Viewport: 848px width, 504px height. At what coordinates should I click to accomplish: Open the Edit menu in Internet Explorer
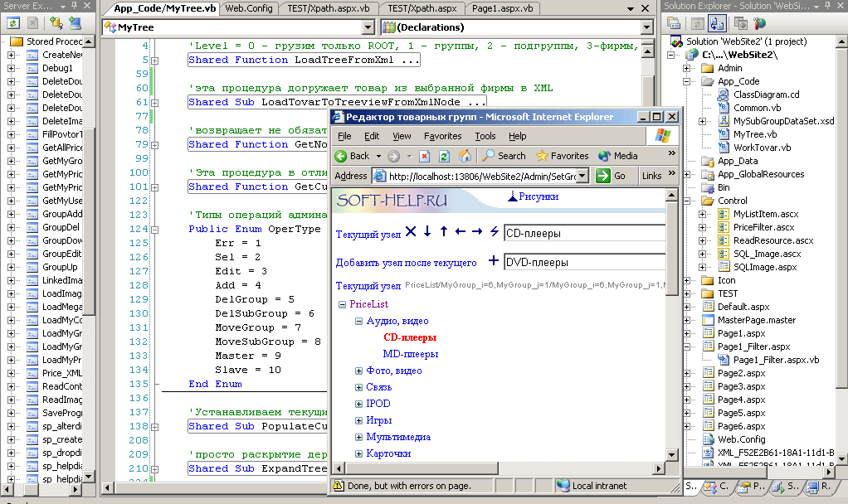[372, 136]
